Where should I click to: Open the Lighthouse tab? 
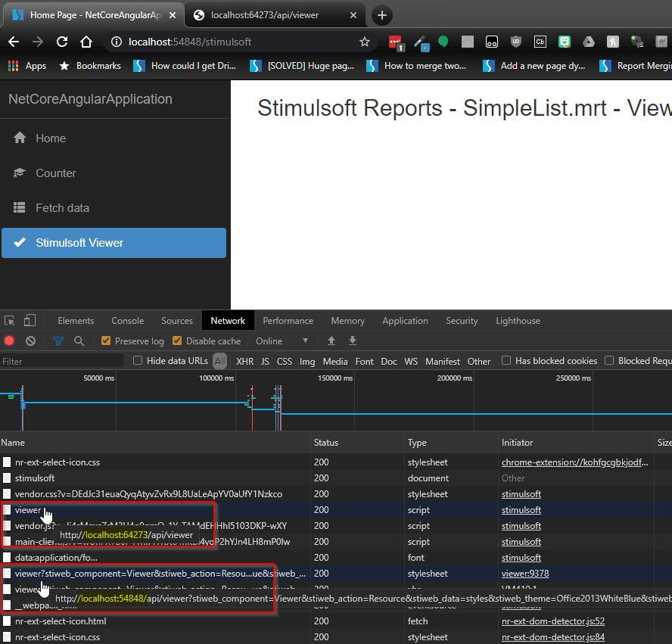518,321
